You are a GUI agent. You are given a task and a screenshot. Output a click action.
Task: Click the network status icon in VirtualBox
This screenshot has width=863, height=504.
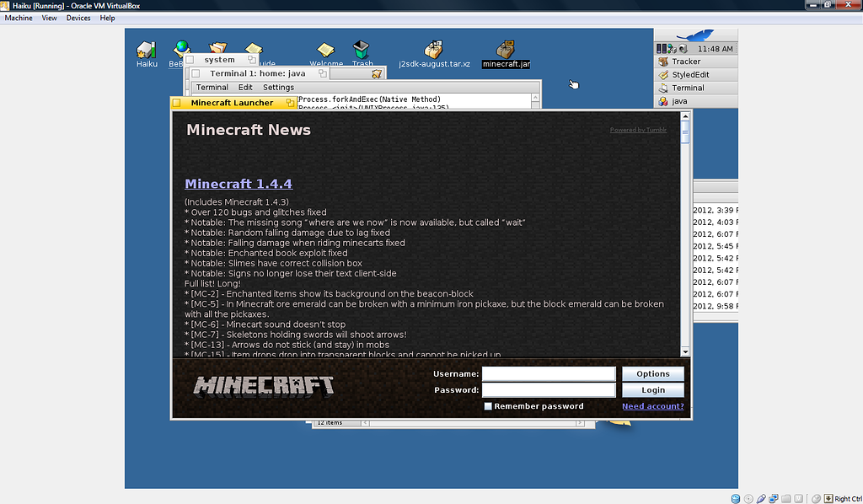772,498
